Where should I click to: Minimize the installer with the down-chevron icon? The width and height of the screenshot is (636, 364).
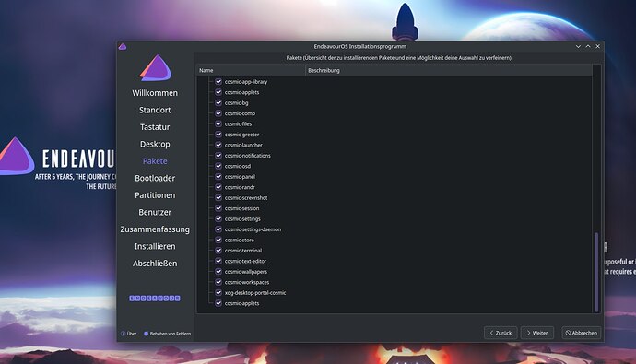click(578, 47)
